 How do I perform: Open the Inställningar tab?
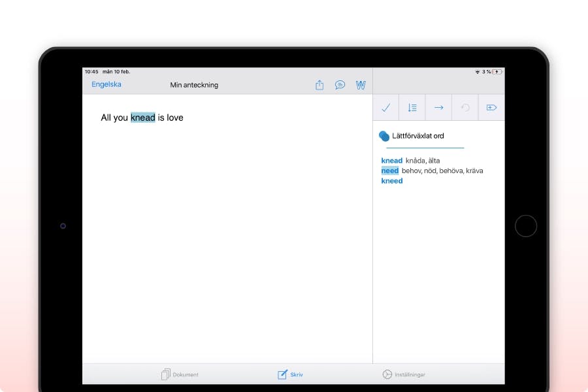click(404, 374)
